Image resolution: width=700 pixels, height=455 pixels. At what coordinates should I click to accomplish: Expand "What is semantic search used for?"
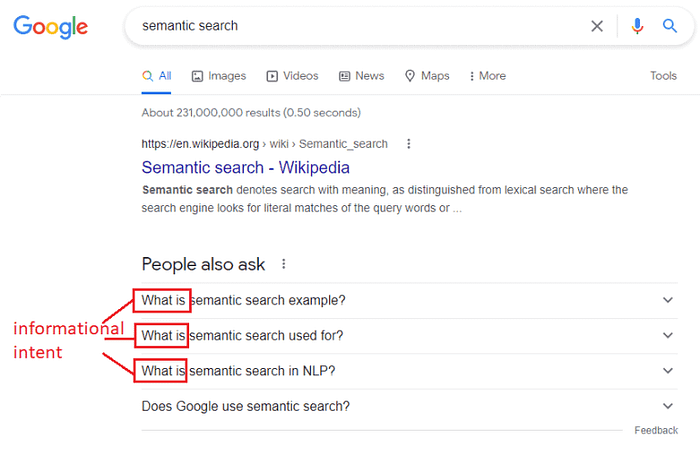[x=409, y=335]
